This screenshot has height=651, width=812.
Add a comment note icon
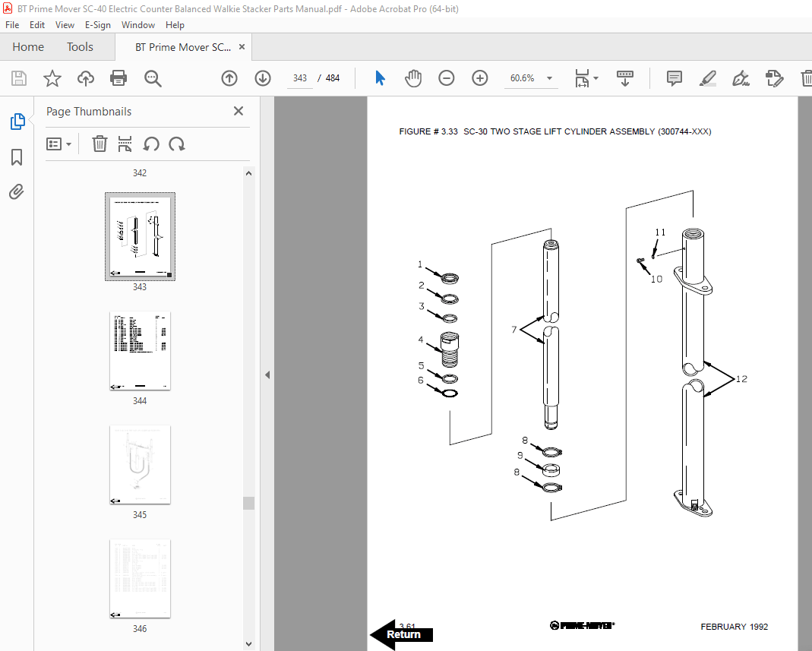[674, 78]
